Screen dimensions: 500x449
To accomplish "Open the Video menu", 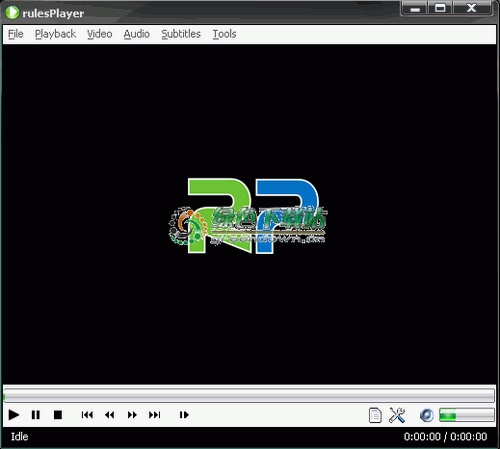I will click(x=100, y=34).
